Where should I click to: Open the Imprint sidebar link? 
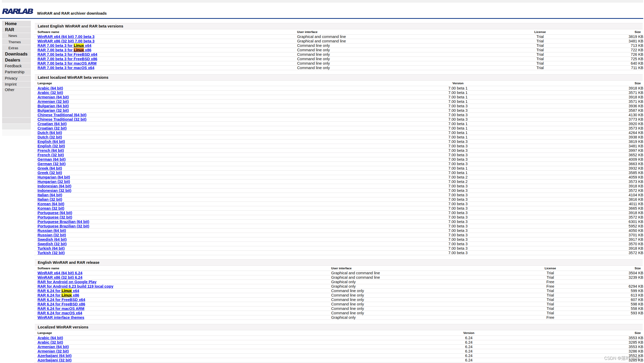tap(11, 84)
